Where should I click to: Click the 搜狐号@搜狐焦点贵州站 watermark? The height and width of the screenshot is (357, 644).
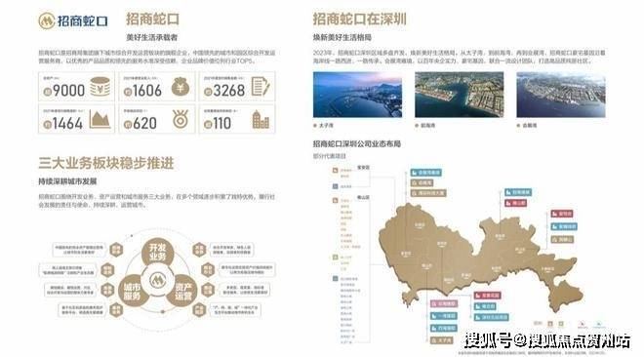point(547,340)
